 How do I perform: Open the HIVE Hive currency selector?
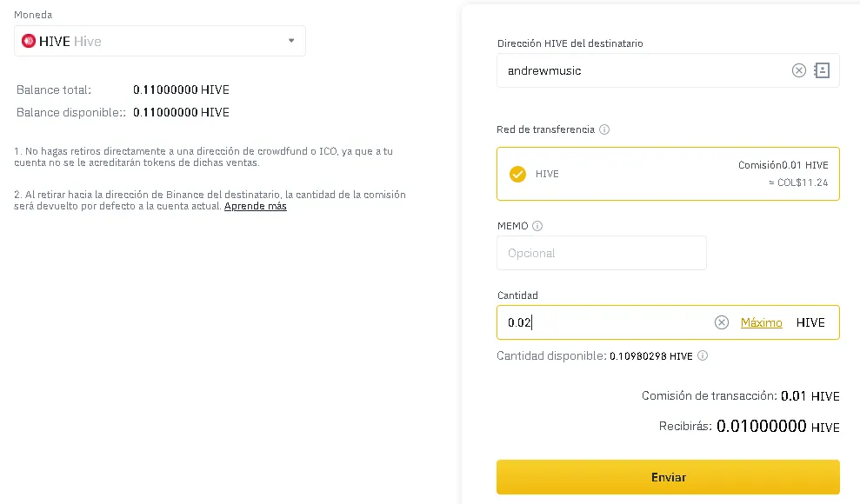(160, 41)
